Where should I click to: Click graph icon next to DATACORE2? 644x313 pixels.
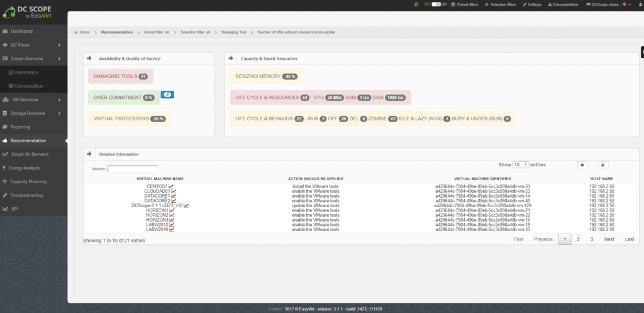(174, 201)
